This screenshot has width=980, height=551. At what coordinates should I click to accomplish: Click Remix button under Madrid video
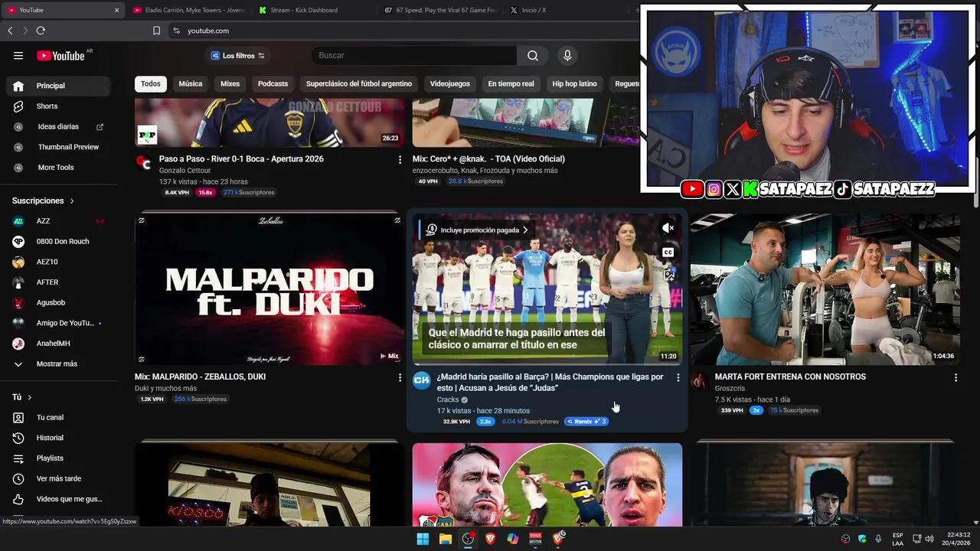(x=586, y=422)
